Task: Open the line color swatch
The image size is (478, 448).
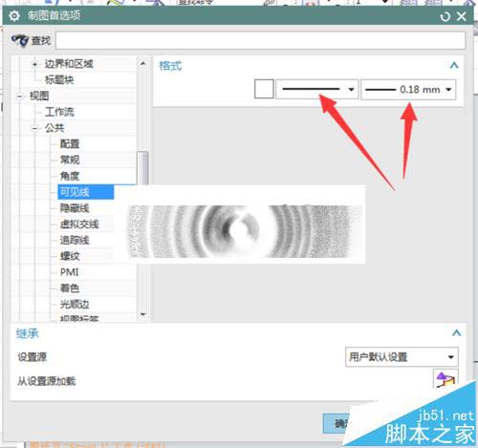Action: click(264, 89)
